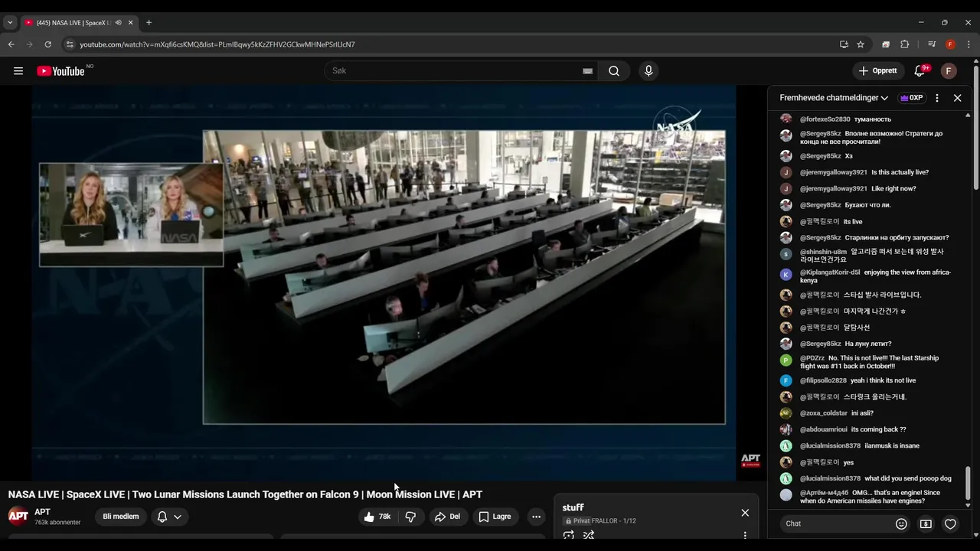Go back with browser back arrow
980x551 pixels.
[11, 44]
